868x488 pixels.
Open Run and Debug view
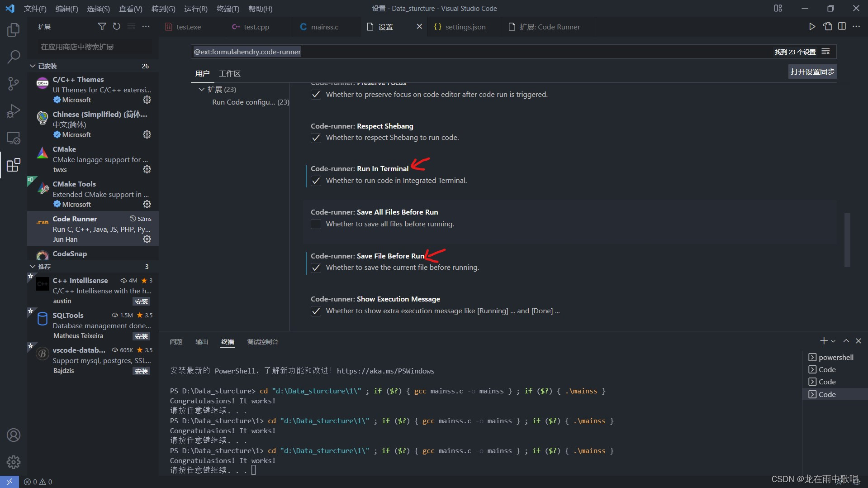[14, 110]
